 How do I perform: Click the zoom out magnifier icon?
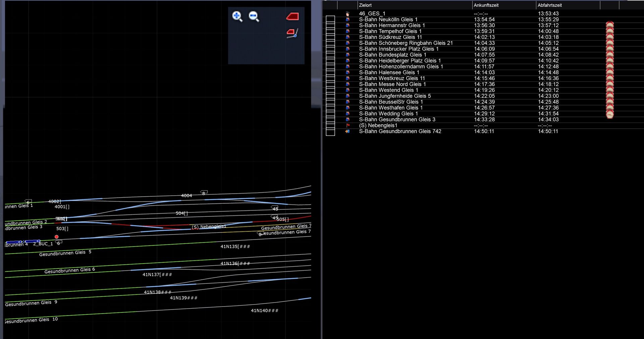(x=254, y=16)
